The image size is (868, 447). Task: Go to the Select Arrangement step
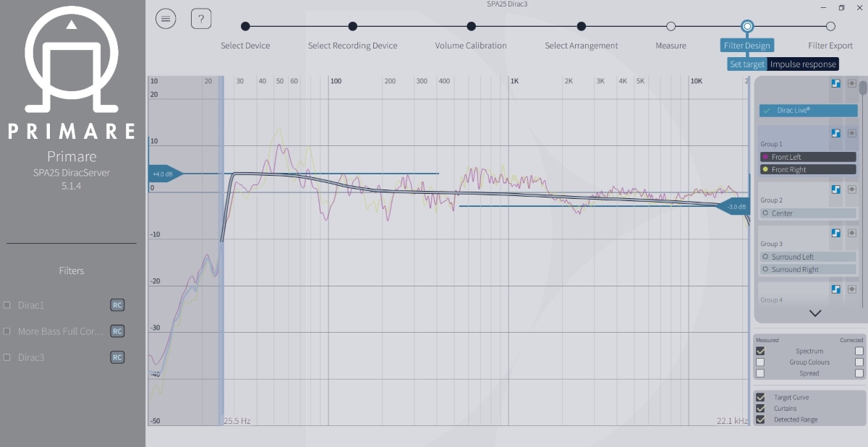pos(582,27)
